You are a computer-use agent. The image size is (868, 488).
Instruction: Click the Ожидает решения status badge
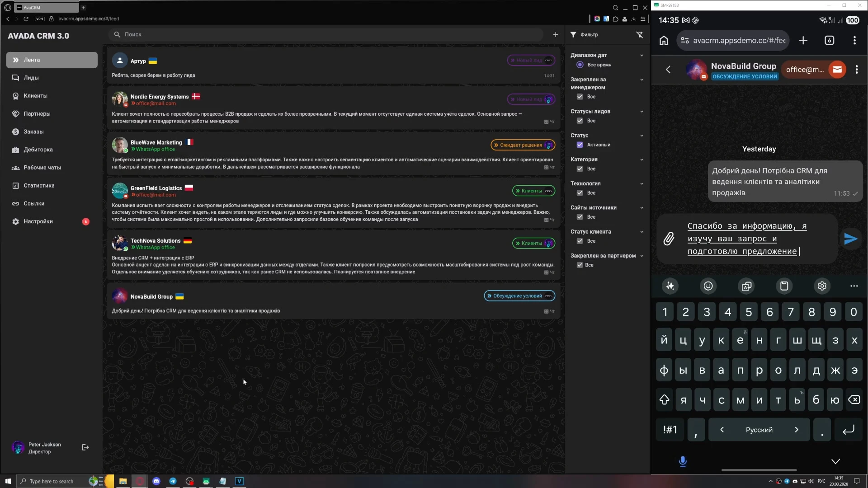[521, 145]
